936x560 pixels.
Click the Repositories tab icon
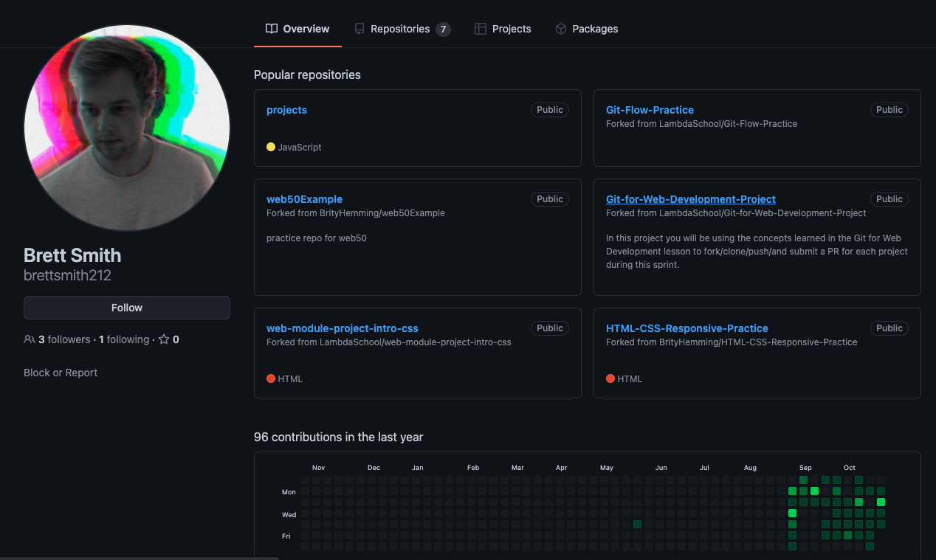click(x=359, y=29)
